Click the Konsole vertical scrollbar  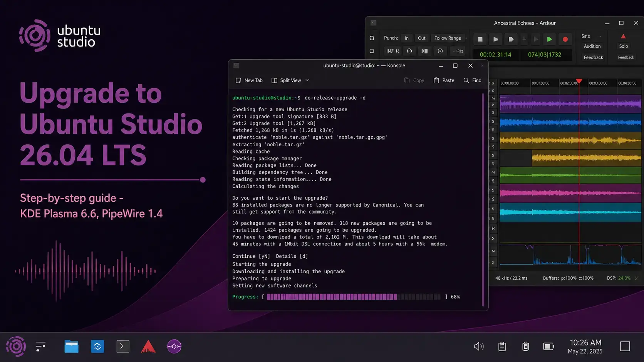coord(483,200)
